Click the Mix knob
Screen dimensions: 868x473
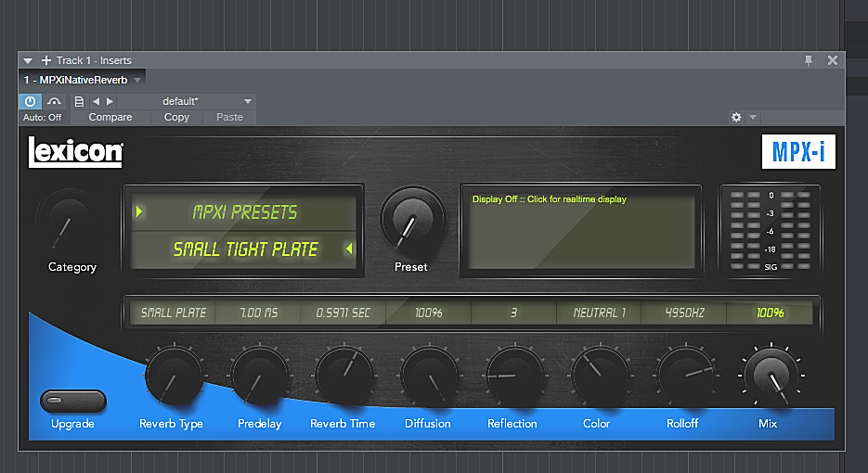pyautogui.click(x=771, y=376)
